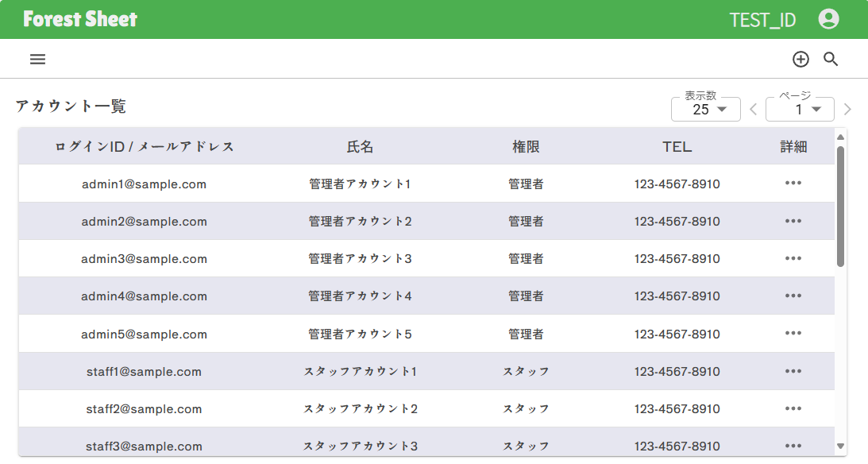Click the TEL number in admin5 row
Screen dimensions: 868x464
pyautogui.click(x=677, y=334)
